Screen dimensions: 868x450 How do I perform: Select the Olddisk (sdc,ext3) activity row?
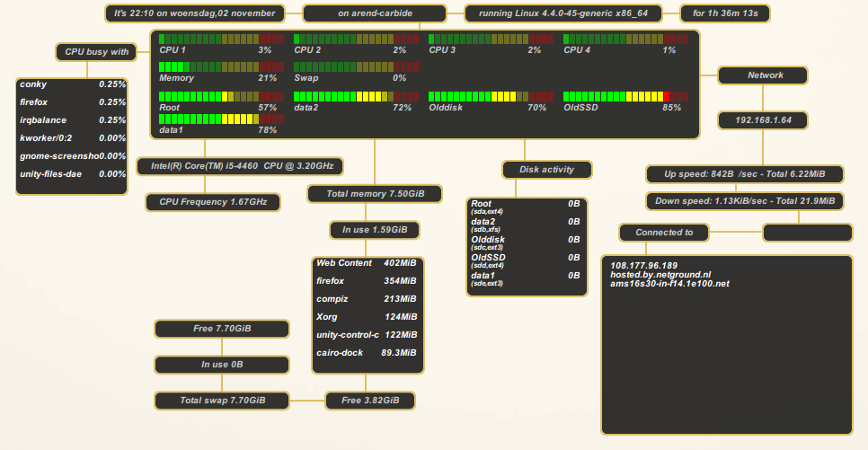point(526,243)
